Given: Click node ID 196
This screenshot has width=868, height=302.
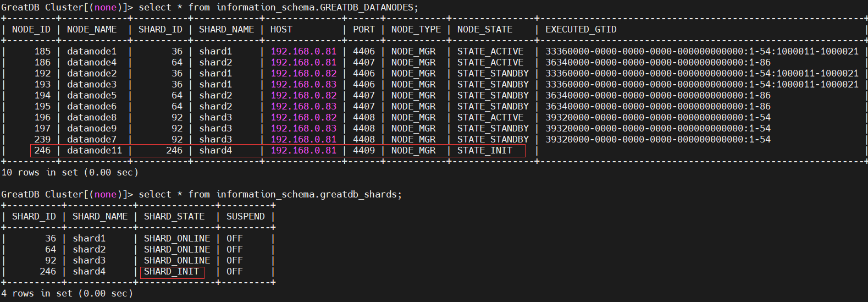Looking at the screenshot, I should (x=42, y=118).
